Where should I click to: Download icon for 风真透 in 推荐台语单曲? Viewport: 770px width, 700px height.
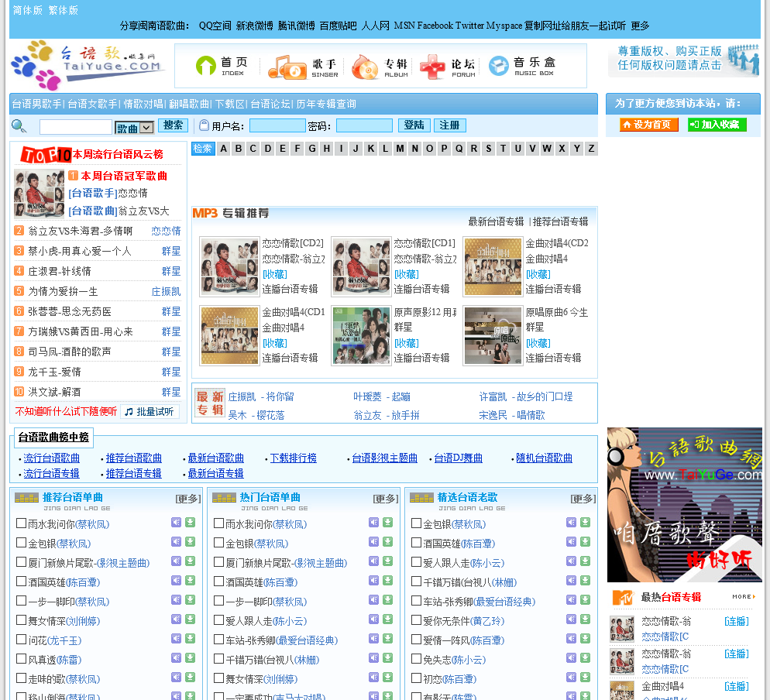click(x=191, y=657)
